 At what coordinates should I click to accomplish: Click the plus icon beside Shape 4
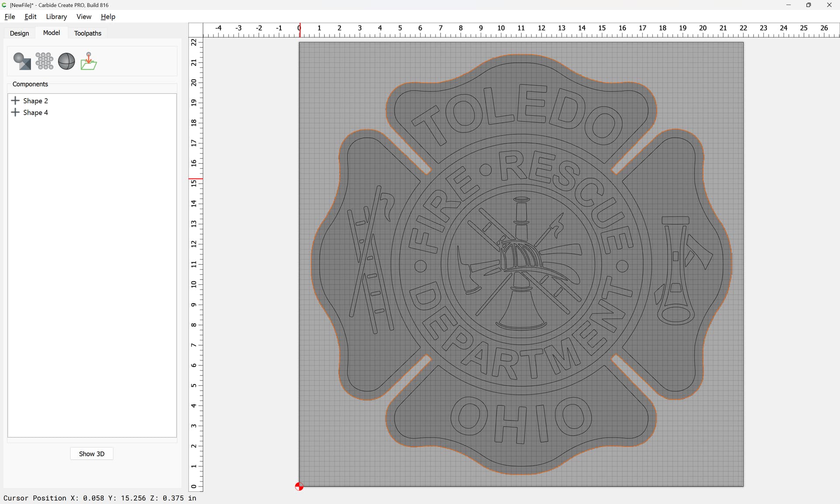[15, 112]
